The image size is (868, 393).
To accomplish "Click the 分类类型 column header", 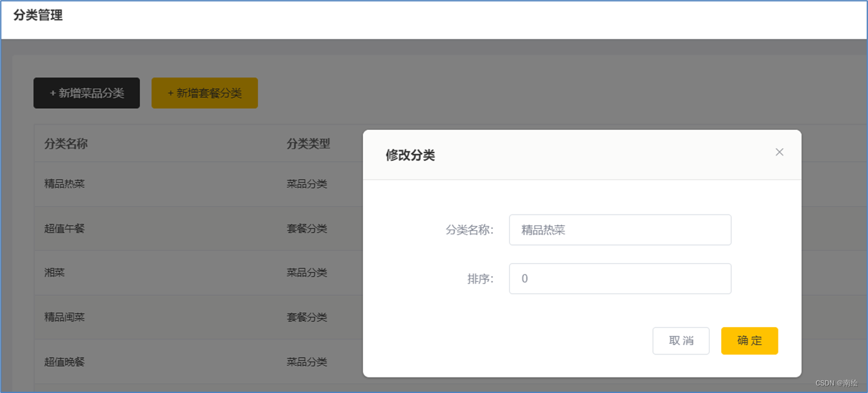I will (308, 144).
